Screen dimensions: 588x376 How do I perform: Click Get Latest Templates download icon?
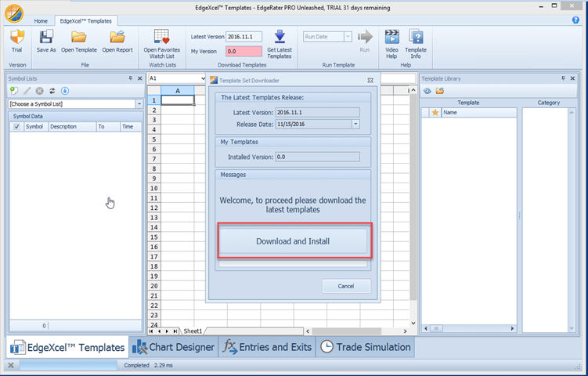[x=280, y=37]
